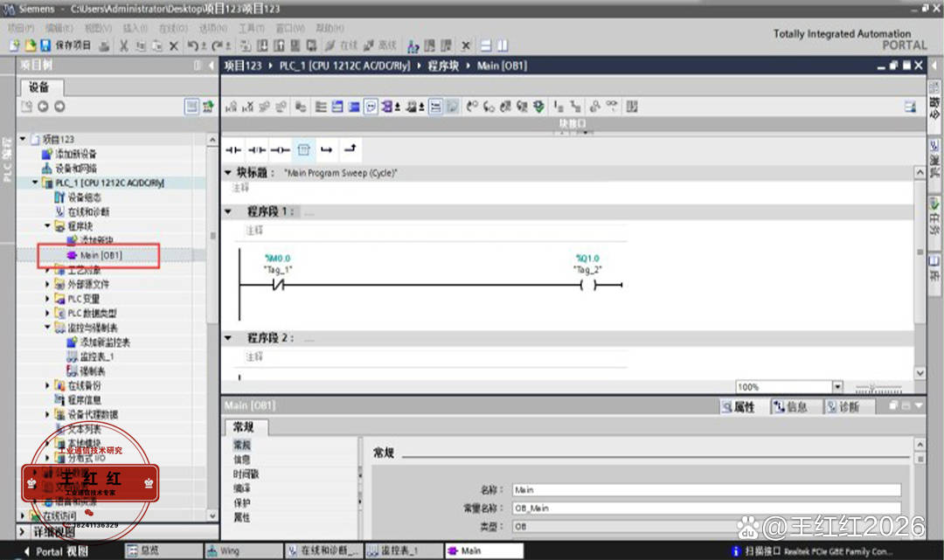The width and height of the screenshot is (944, 560).
Task: Insert an empty box instruction
Action: pos(303,149)
